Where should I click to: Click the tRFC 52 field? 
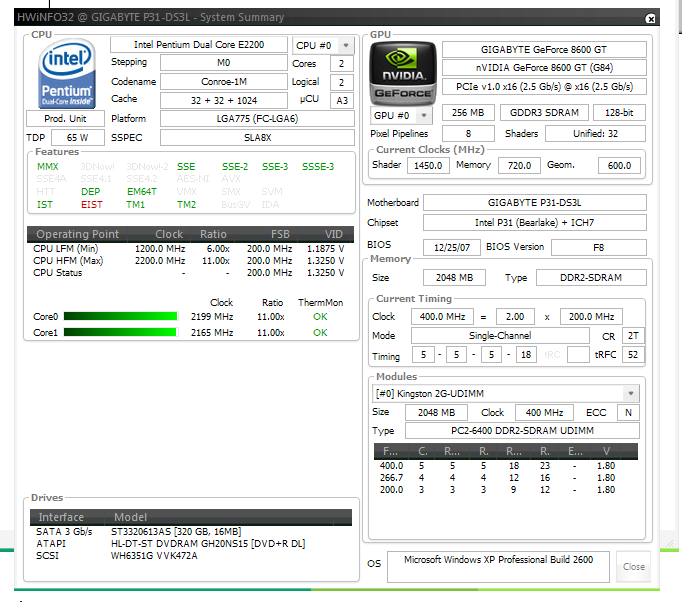pyautogui.click(x=633, y=355)
